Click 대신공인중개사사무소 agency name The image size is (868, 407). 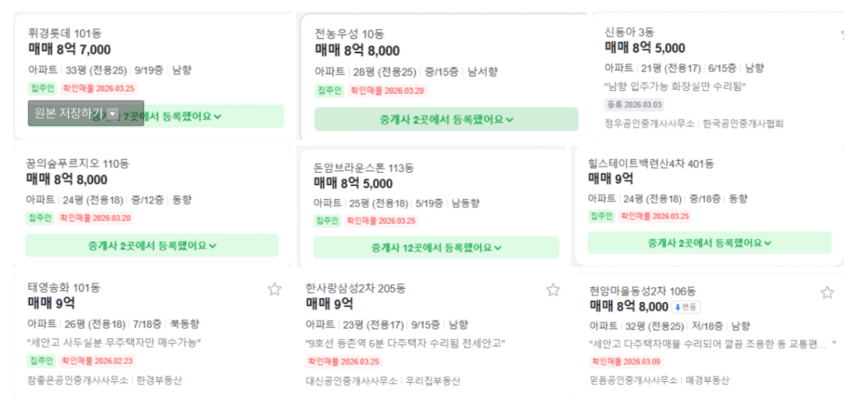351,381
